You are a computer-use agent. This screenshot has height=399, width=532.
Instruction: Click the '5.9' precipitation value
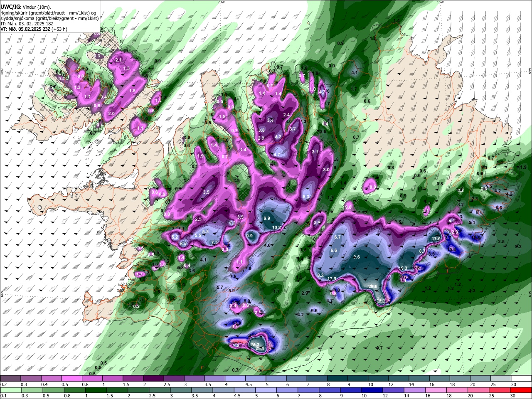(x=232, y=291)
